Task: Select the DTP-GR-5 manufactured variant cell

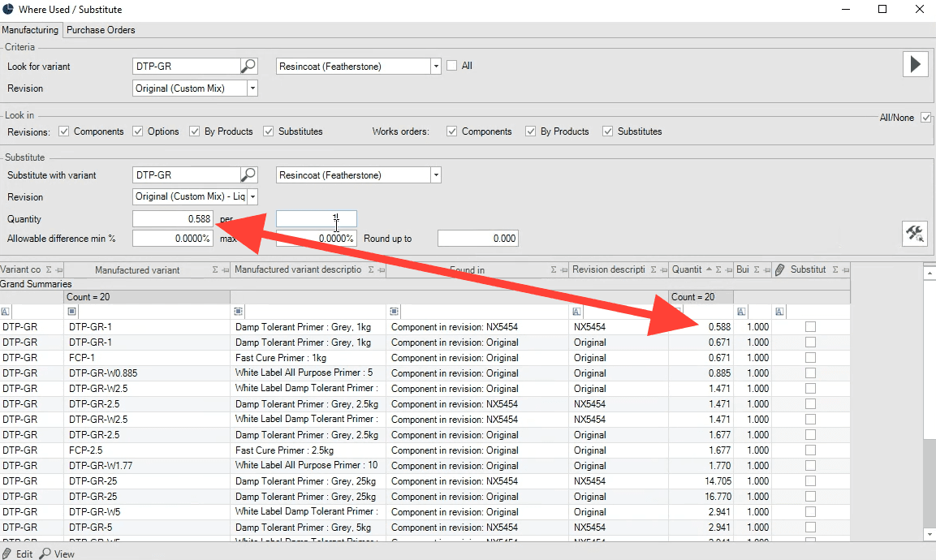Action: coord(148,528)
